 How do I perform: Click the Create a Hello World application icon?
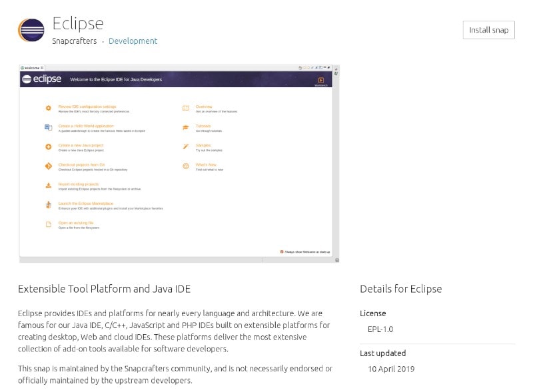48,127
